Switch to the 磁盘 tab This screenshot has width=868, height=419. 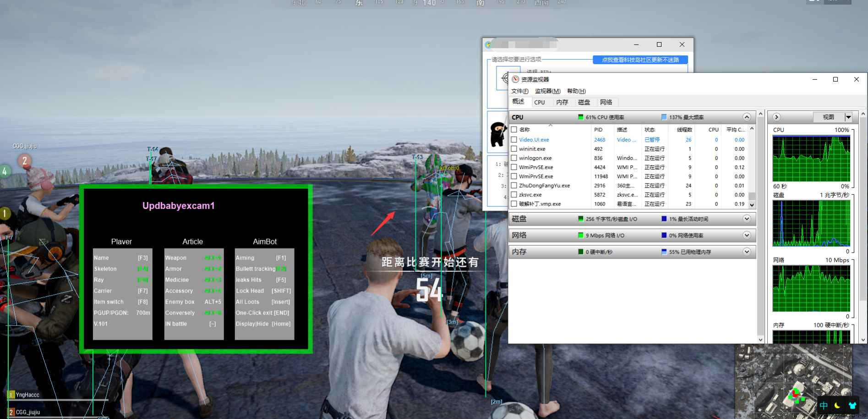tap(584, 102)
